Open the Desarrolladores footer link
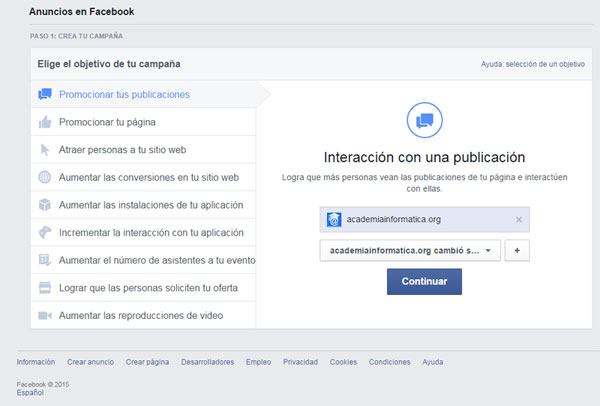Viewport: 600px width, 406px height. pyautogui.click(x=207, y=362)
